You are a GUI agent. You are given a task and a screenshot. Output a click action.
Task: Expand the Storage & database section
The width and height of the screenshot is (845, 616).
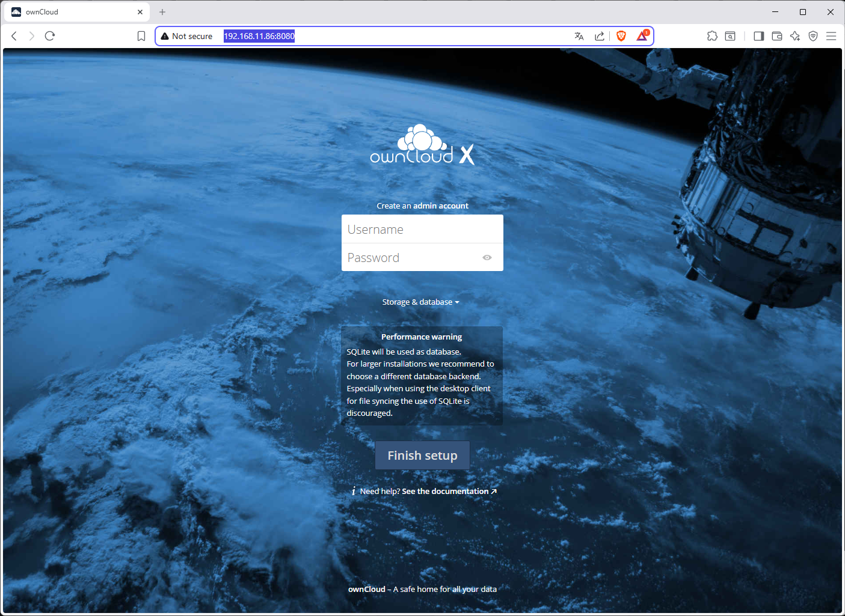[x=420, y=302]
